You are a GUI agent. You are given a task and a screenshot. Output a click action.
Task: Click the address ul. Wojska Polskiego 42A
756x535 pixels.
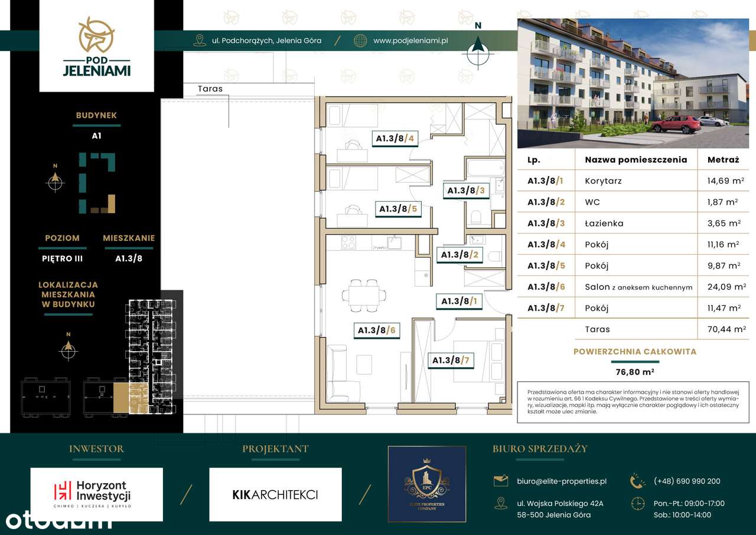point(559,504)
